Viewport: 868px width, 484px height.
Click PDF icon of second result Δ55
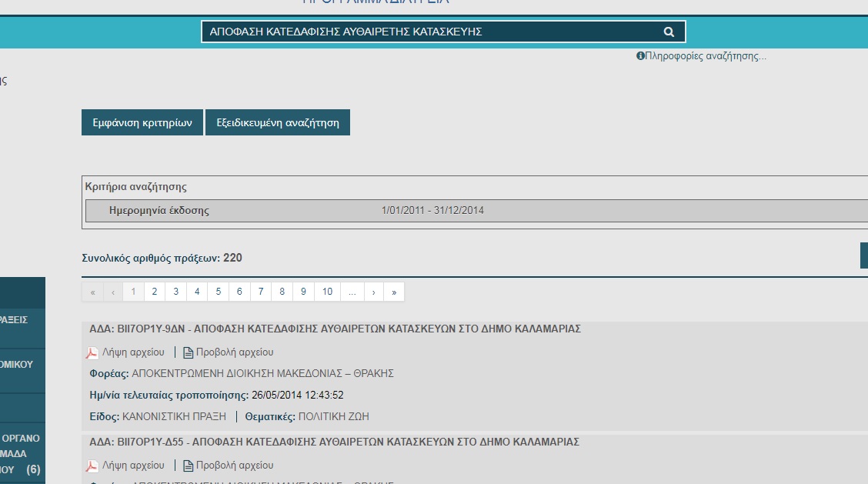(x=92, y=466)
